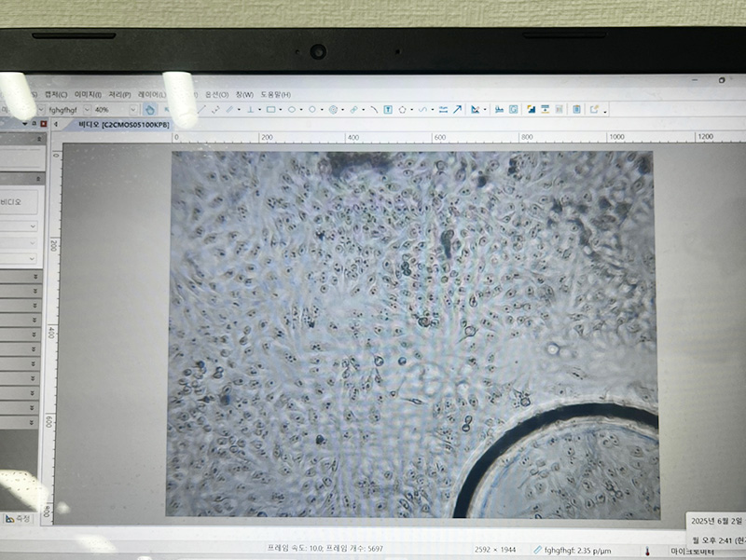Click the 비디오 button in sidebar

[x=12, y=200]
